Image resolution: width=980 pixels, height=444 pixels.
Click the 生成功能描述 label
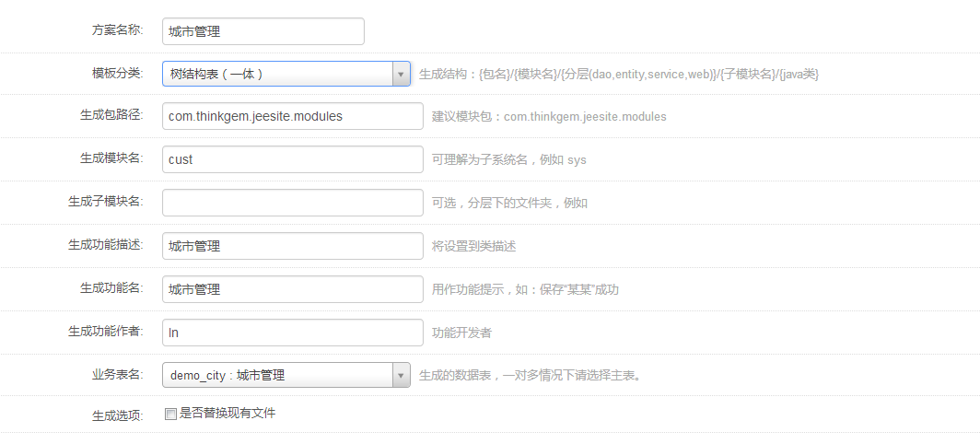[106, 244]
